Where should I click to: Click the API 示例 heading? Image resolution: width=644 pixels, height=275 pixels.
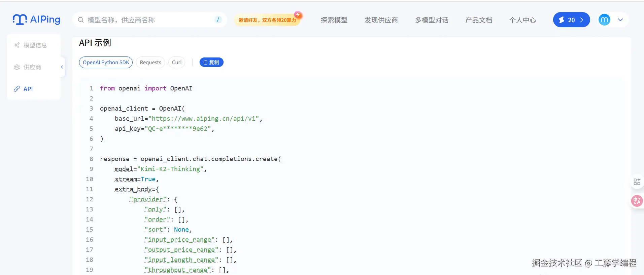coord(95,43)
